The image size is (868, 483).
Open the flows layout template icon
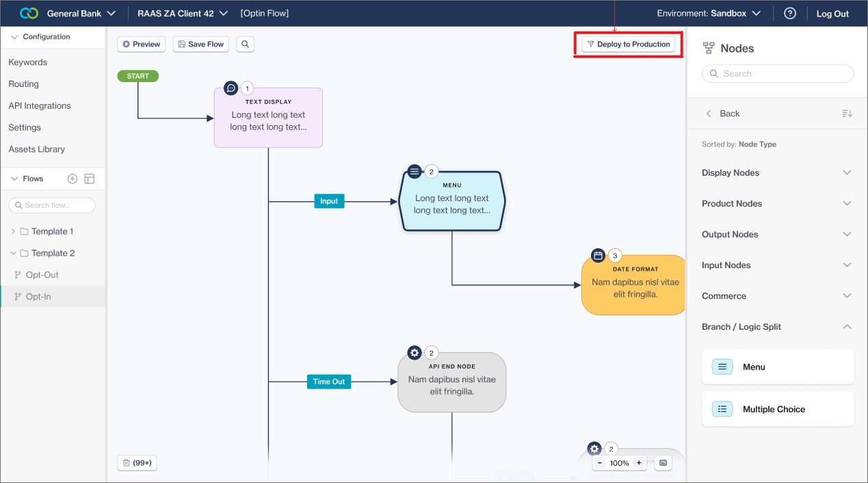click(90, 179)
